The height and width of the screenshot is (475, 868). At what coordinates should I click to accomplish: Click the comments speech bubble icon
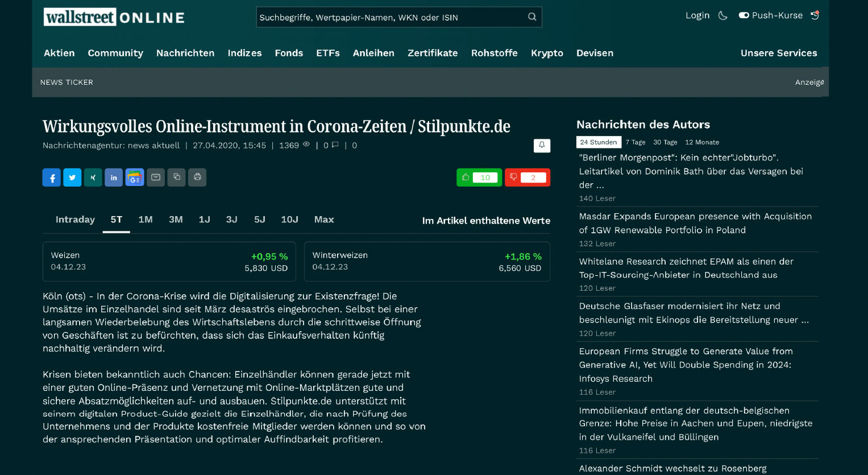(x=335, y=145)
